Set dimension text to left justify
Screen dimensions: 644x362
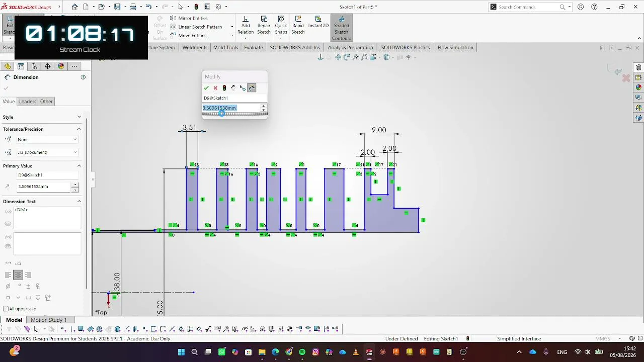pos(8,275)
